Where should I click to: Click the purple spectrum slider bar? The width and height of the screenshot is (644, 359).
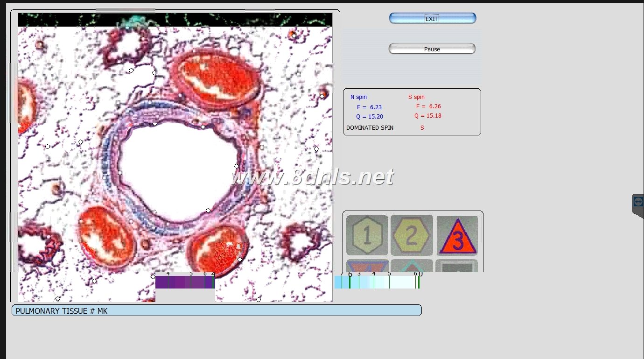click(x=184, y=282)
